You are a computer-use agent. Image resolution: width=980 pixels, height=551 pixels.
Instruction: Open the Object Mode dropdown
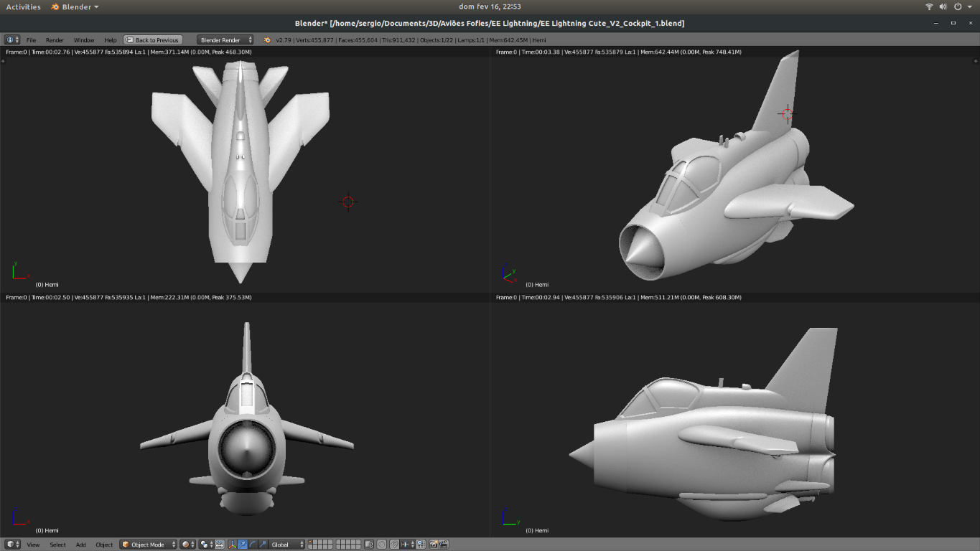pos(148,545)
